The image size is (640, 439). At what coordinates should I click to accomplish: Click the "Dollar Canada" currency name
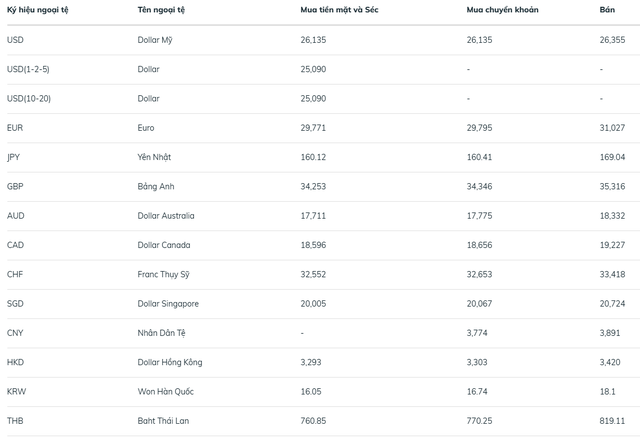point(165,245)
